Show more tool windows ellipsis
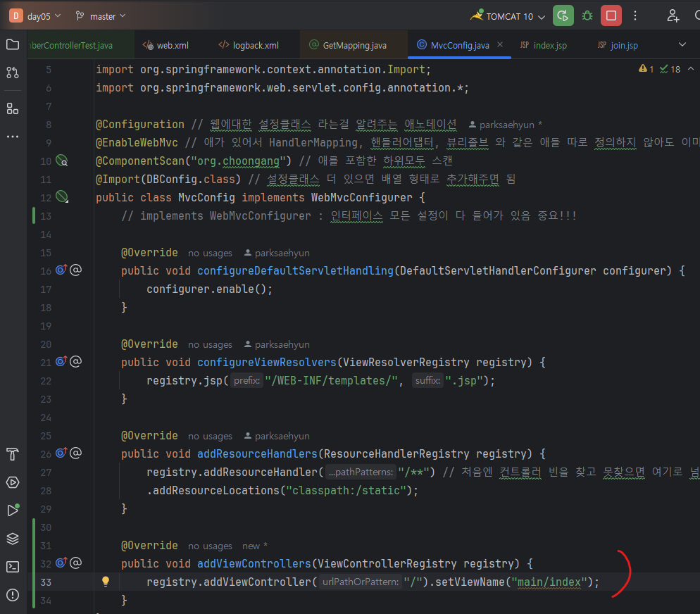700x614 pixels. 13,137
